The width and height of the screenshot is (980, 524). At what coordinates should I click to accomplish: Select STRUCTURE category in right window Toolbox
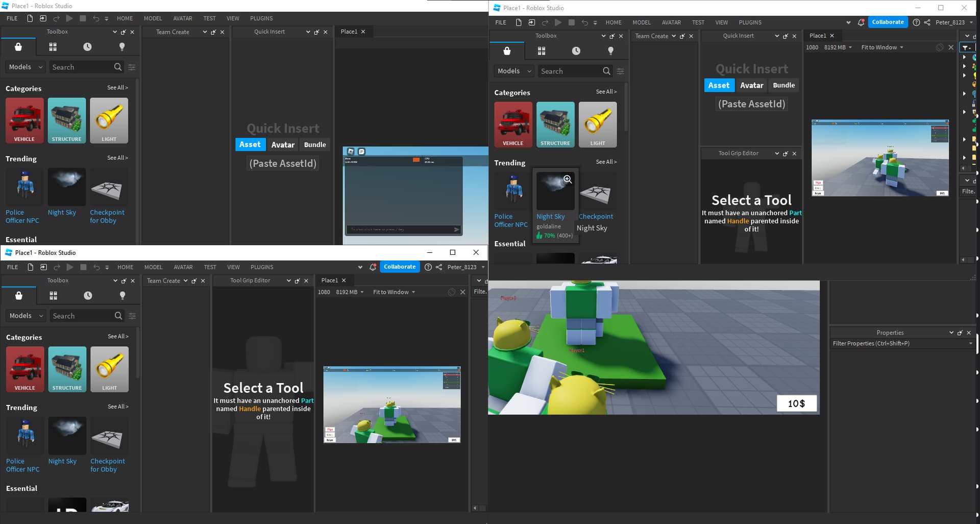[x=555, y=125]
